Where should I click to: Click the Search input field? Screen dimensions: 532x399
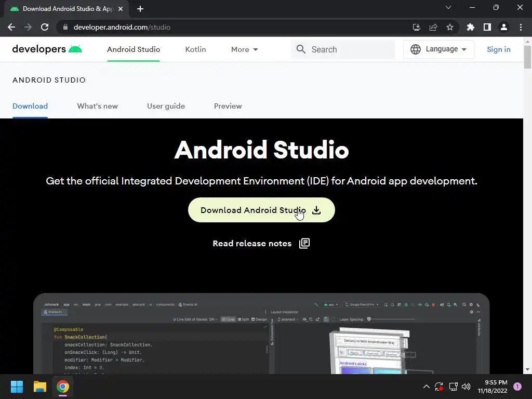click(x=343, y=49)
